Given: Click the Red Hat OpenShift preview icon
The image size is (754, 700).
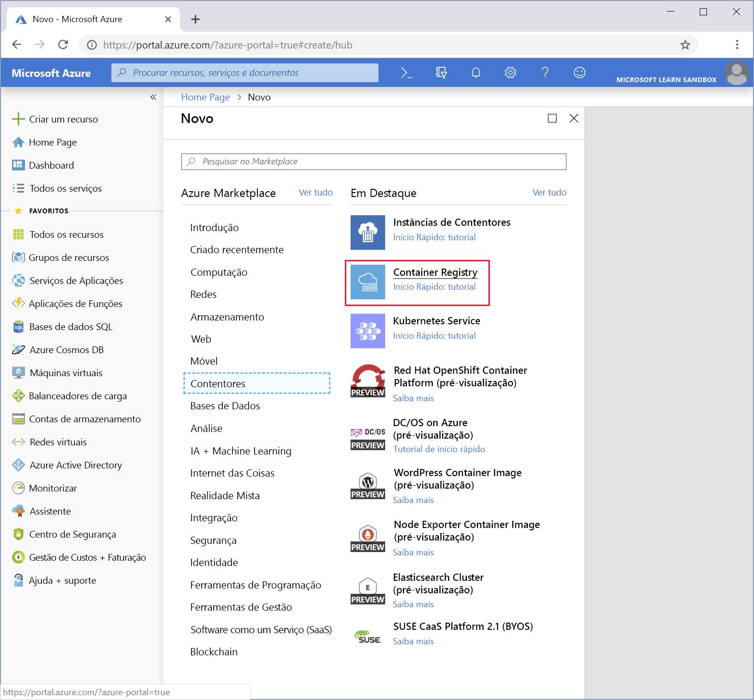Looking at the screenshot, I should tap(367, 381).
